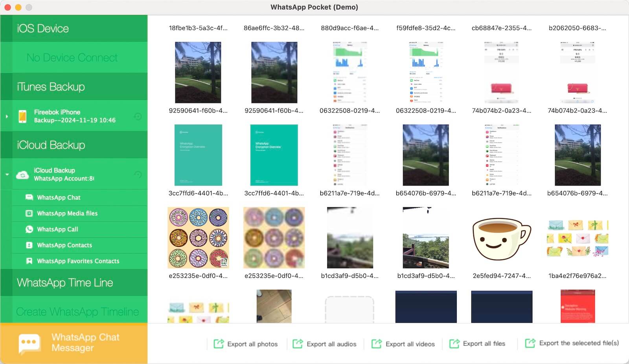Click Export all audios button

tap(324, 344)
